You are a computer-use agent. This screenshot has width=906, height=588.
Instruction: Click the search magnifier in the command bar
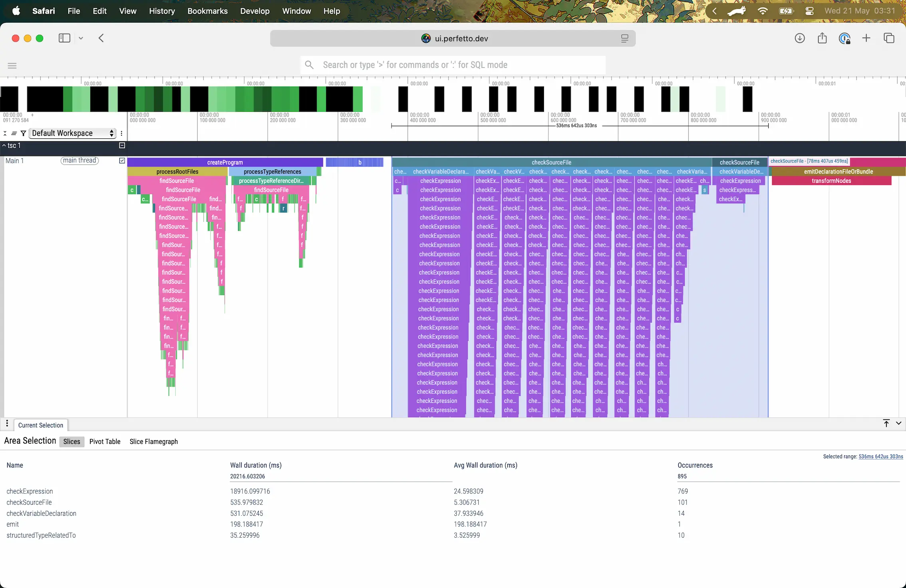click(x=309, y=64)
